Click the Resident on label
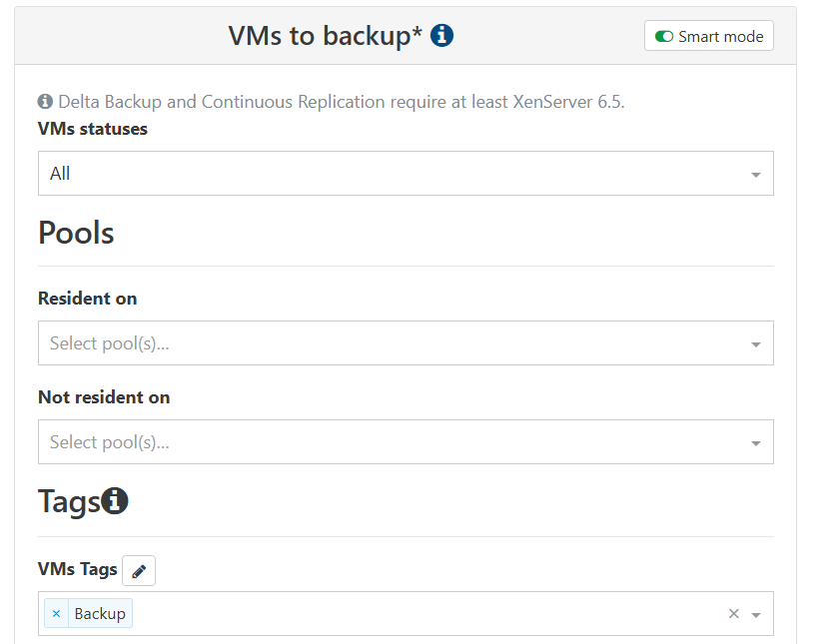Viewport: 815px width, 644px height. [87, 299]
